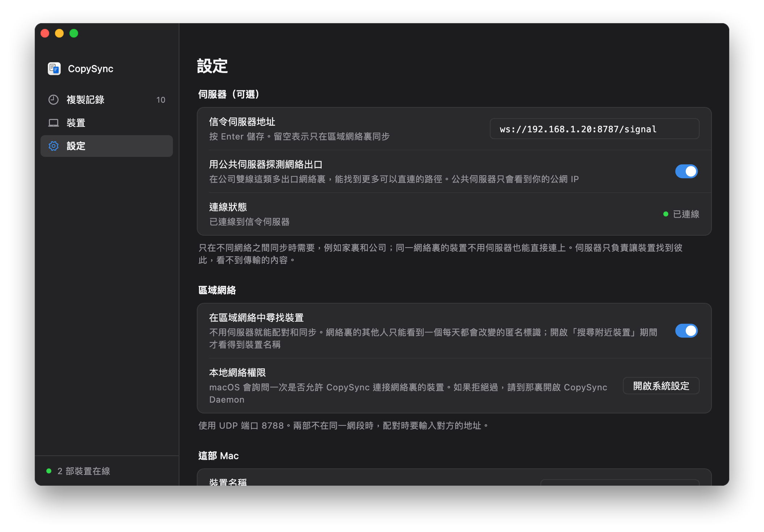
Task: Click the 已連線到信令伺服器 description text
Action: point(249,222)
